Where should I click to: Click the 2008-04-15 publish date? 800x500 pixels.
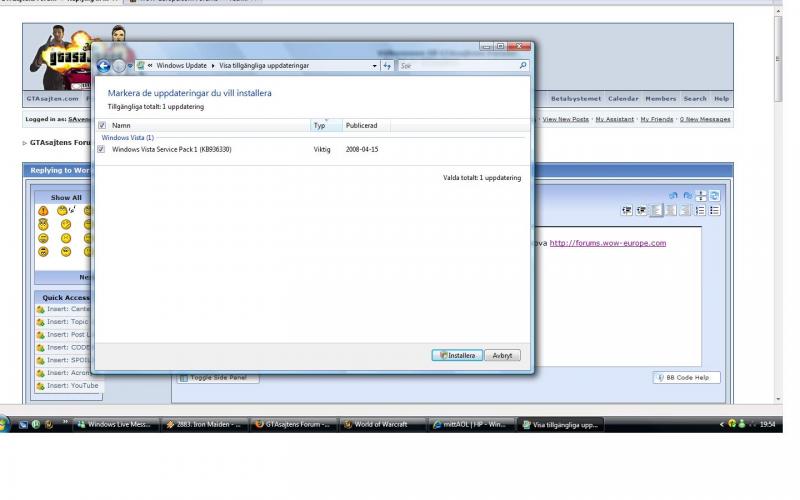coord(362,149)
